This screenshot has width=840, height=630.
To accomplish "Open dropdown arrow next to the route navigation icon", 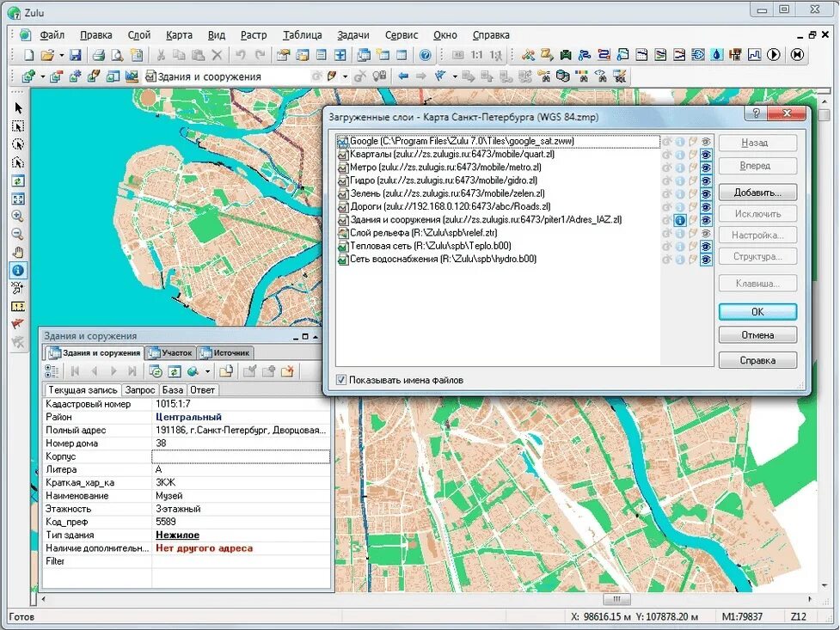I will (454, 76).
